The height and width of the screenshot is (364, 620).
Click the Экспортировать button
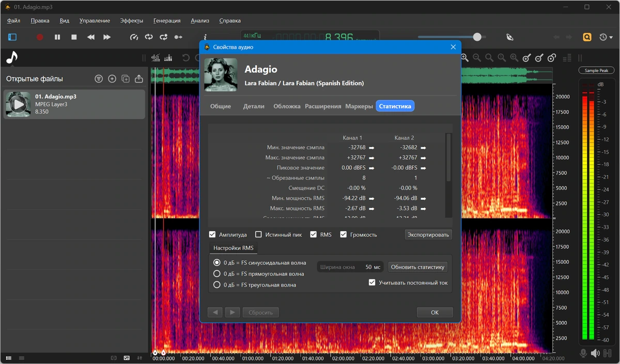coord(428,234)
